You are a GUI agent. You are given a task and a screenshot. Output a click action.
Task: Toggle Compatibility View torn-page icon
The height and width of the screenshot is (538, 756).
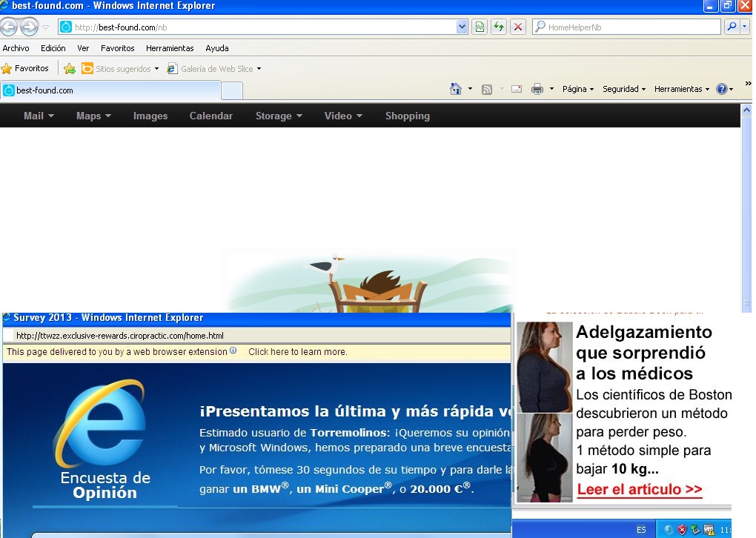480,27
